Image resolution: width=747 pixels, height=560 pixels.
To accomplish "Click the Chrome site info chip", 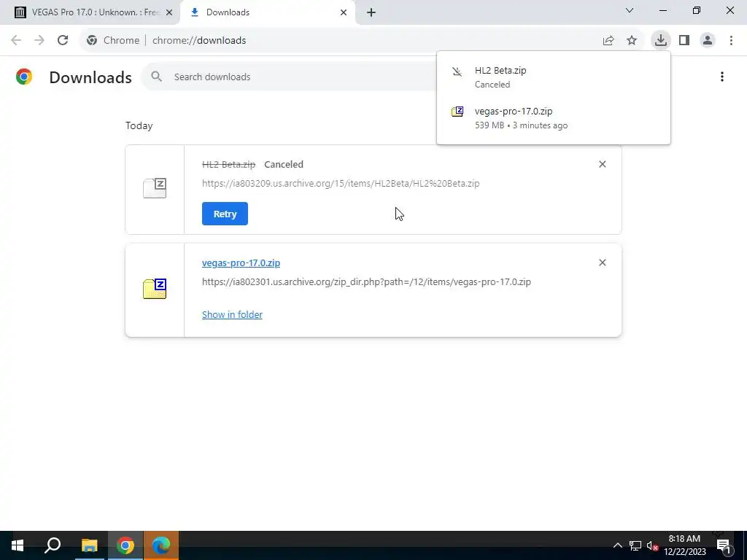I will click(x=113, y=41).
